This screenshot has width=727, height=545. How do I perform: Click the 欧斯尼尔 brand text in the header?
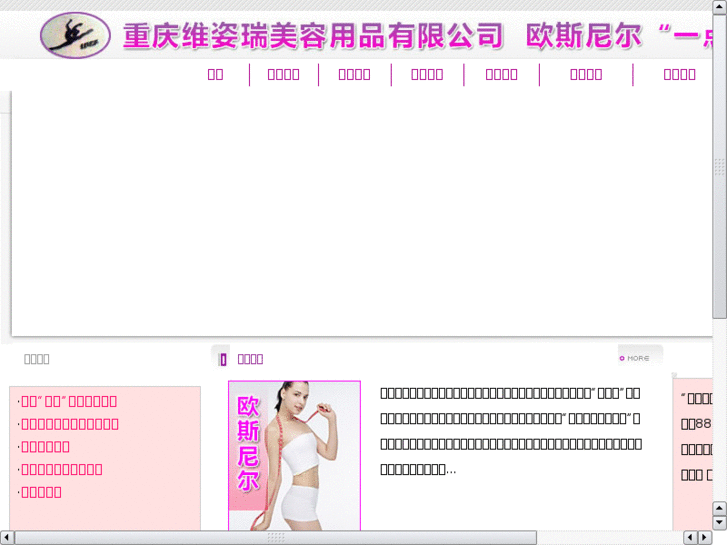584,36
